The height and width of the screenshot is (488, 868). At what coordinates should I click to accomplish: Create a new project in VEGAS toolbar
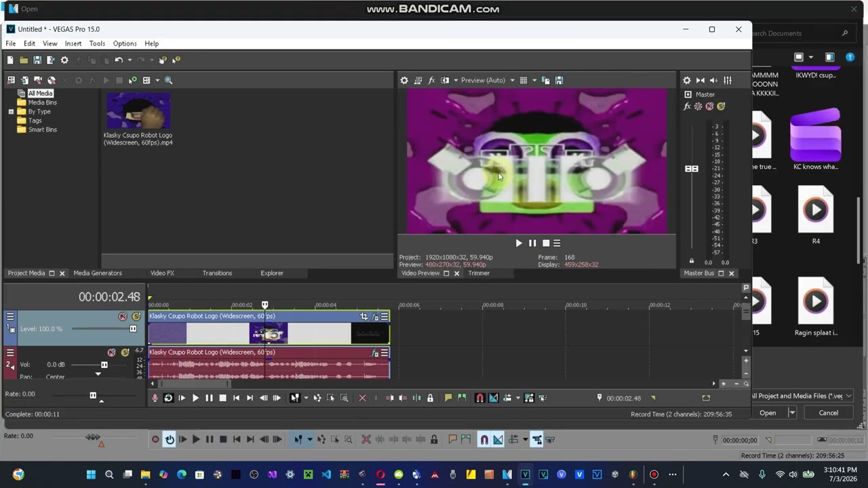(10, 60)
